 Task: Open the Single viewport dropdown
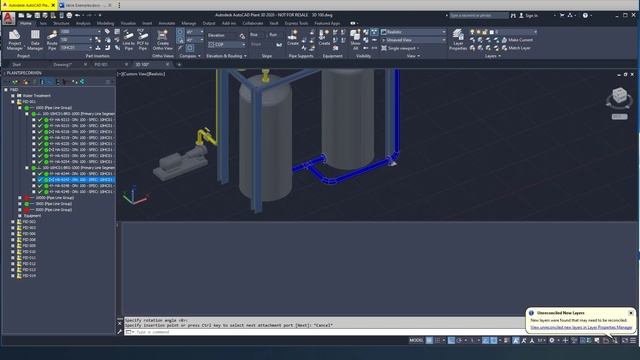click(x=401, y=48)
